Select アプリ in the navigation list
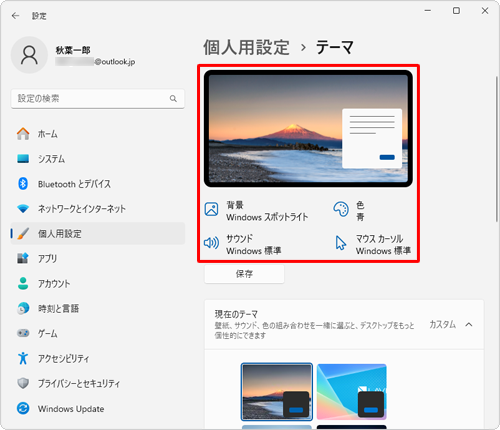This screenshot has width=500, height=430. coord(98,258)
